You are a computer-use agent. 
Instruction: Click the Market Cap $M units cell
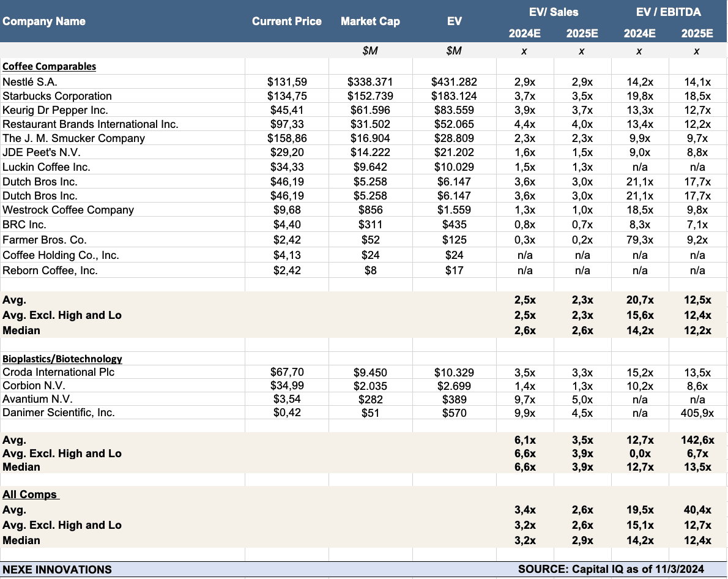coord(370,51)
